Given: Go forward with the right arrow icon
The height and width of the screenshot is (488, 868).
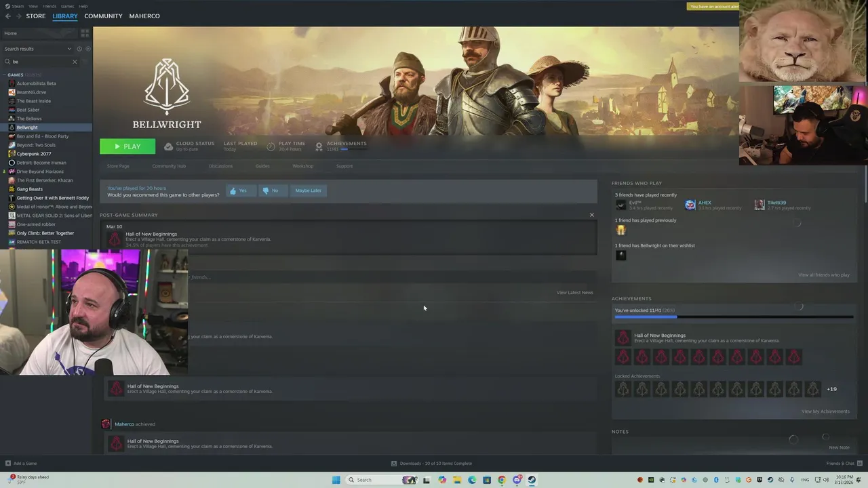Looking at the screenshot, I should click(x=18, y=16).
